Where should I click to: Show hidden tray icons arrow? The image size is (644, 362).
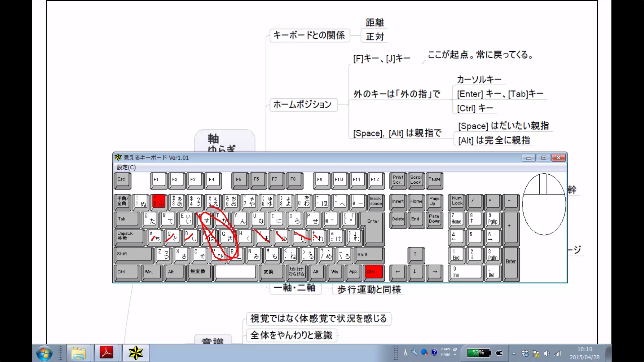pos(514,353)
